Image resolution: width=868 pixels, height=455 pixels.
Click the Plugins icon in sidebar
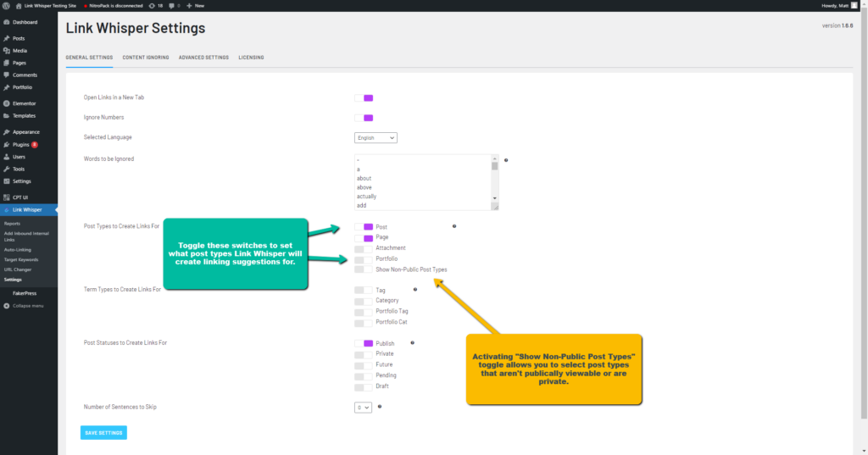pos(7,145)
